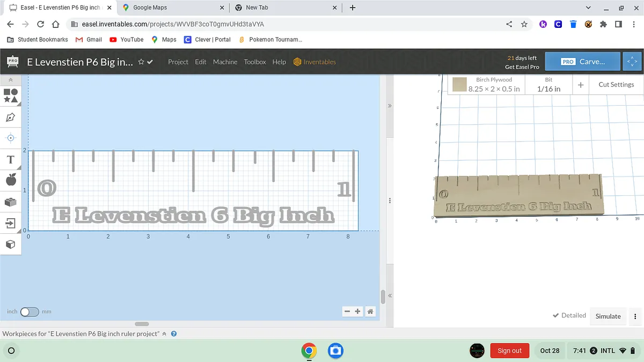The image size is (644, 362).
Task: Open the Import tool with arrow icon
Action: (x=11, y=223)
